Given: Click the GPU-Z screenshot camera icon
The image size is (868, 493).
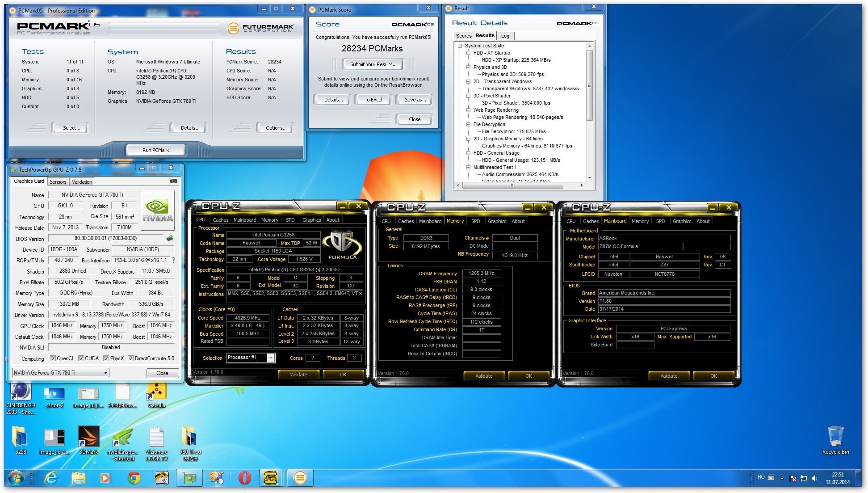Looking at the screenshot, I should 174,181.
